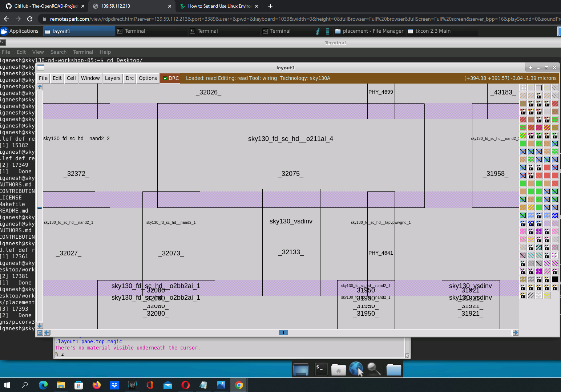This screenshot has width=561, height=392.
Task: Open a terminal from the bottom dock
Action: click(x=321, y=369)
